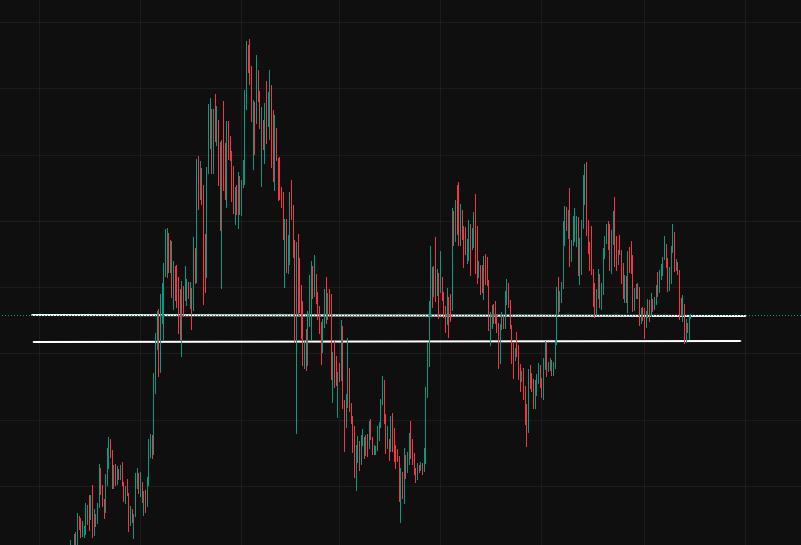Click the left endpoint of the upper horizontal line

33,315
